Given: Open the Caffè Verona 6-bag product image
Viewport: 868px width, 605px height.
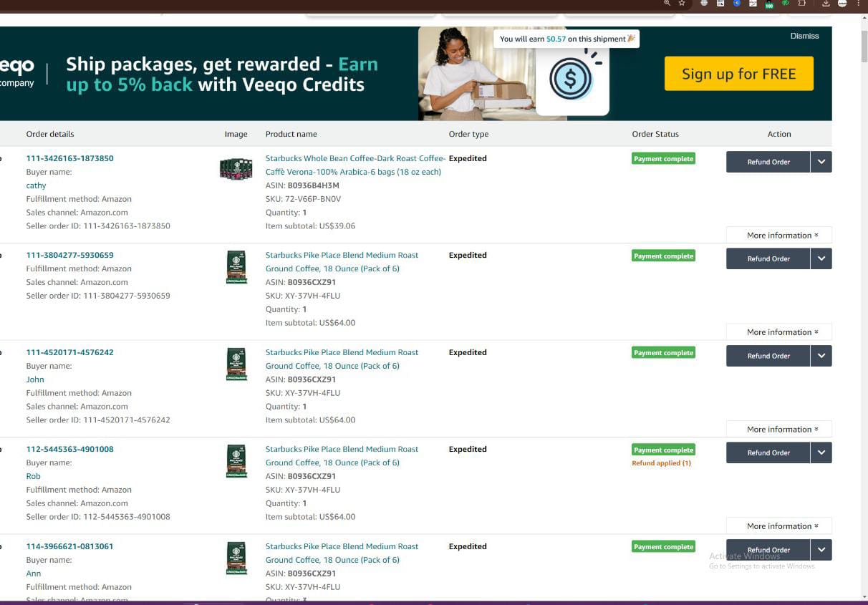Looking at the screenshot, I should pos(236,168).
